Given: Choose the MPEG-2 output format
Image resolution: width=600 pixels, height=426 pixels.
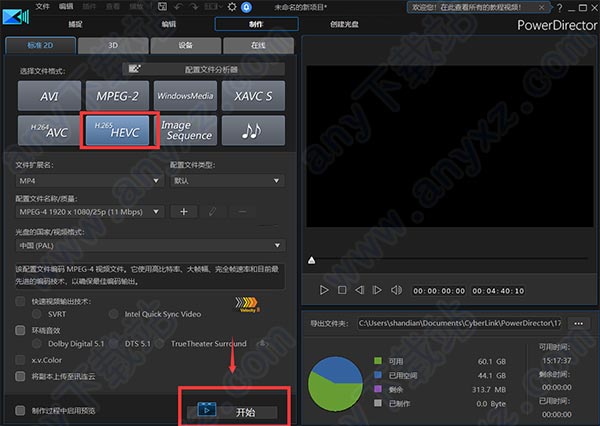Looking at the screenshot, I should 117,96.
